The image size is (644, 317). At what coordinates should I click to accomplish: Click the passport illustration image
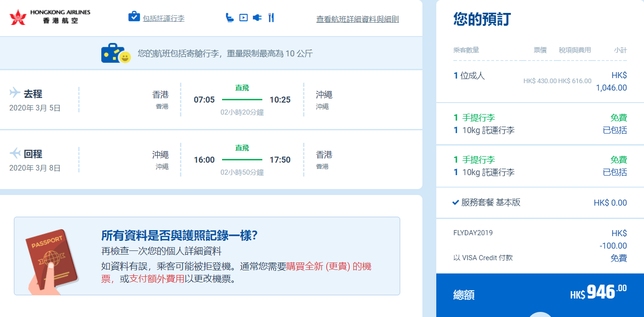52,261
